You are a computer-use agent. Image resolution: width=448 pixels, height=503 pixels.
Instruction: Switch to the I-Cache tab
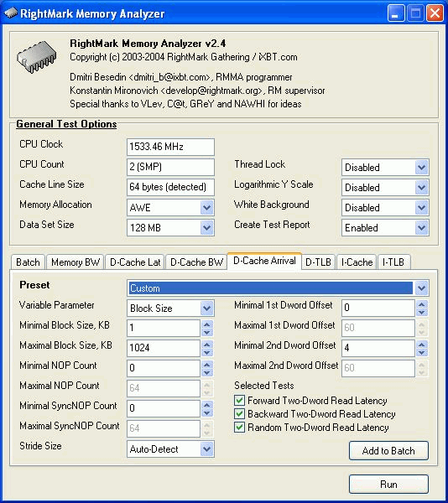pyautogui.click(x=357, y=262)
